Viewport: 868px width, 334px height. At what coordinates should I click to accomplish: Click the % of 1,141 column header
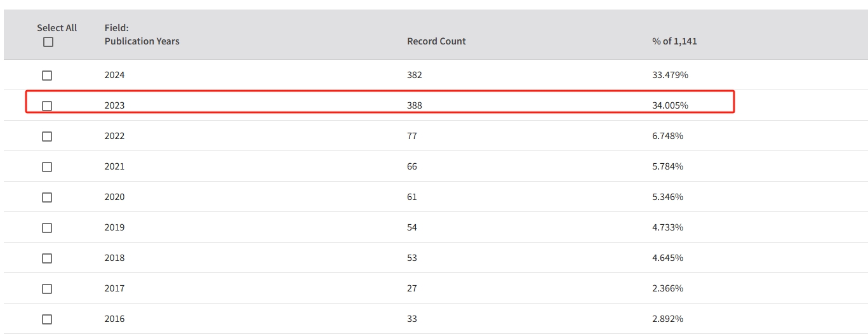674,41
